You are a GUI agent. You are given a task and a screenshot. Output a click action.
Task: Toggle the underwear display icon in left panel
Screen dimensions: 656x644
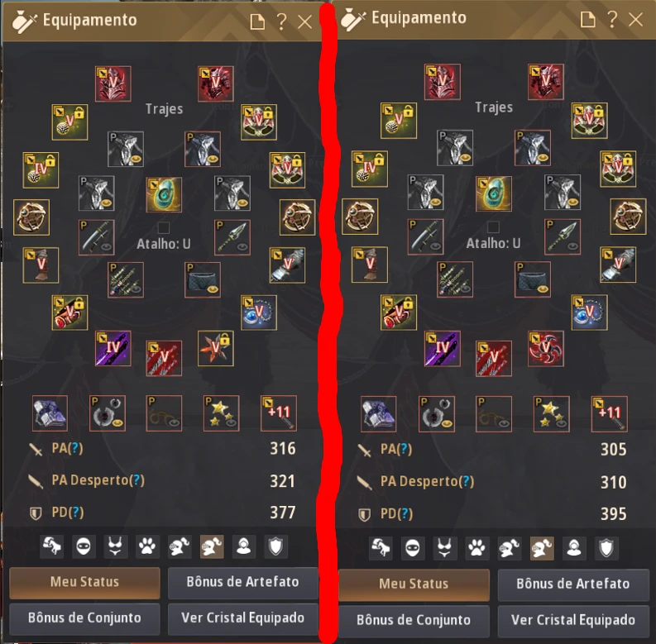click(x=116, y=546)
